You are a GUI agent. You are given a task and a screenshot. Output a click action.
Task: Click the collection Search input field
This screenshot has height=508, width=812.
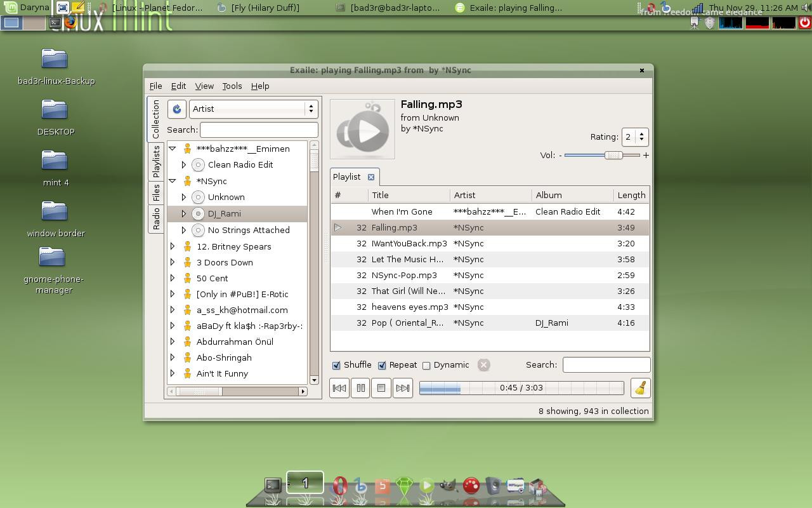259,130
